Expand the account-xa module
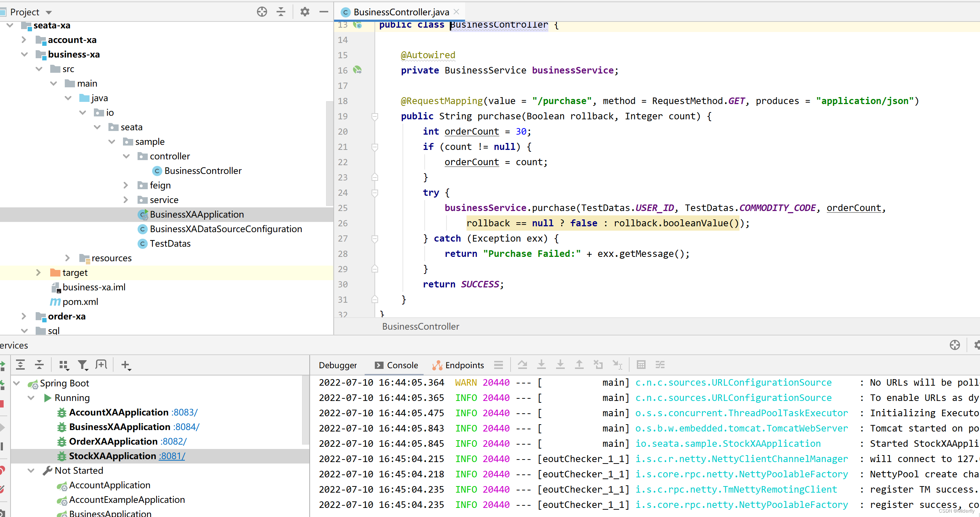This screenshot has width=980, height=517. pyautogui.click(x=24, y=40)
